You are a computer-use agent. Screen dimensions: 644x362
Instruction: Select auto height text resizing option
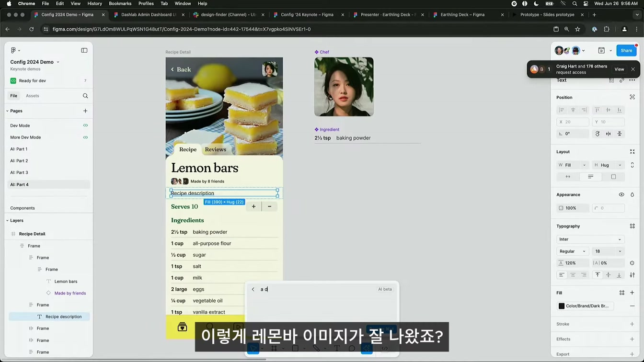[x=590, y=177]
